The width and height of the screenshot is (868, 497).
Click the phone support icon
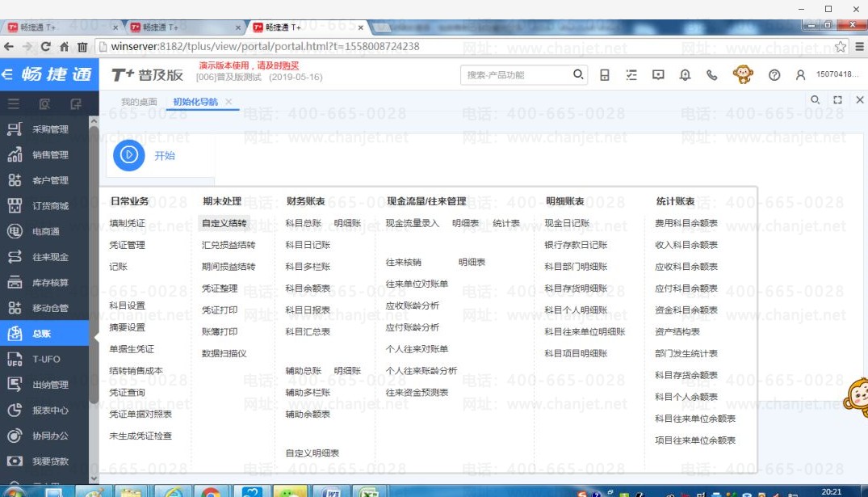[x=712, y=75]
